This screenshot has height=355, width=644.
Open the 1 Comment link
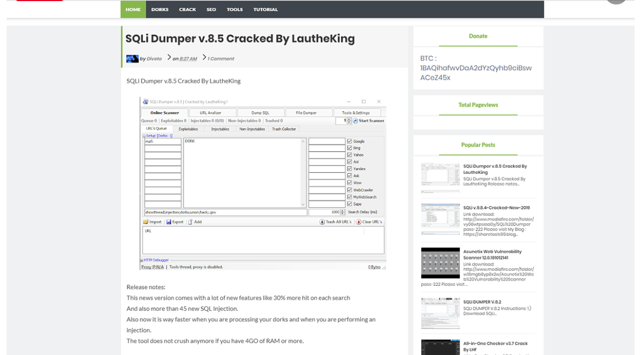pos(221,59)
